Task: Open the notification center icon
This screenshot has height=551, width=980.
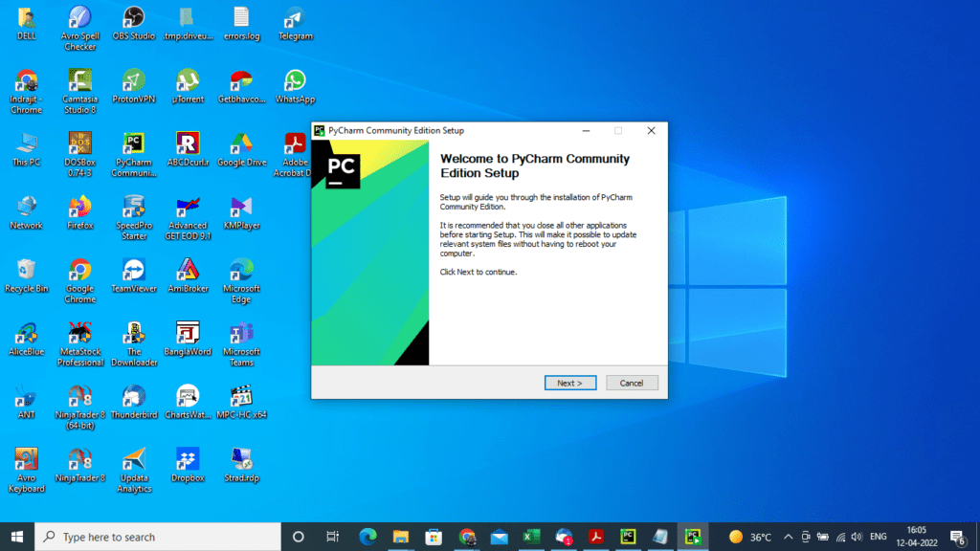Action: (957, 537)
